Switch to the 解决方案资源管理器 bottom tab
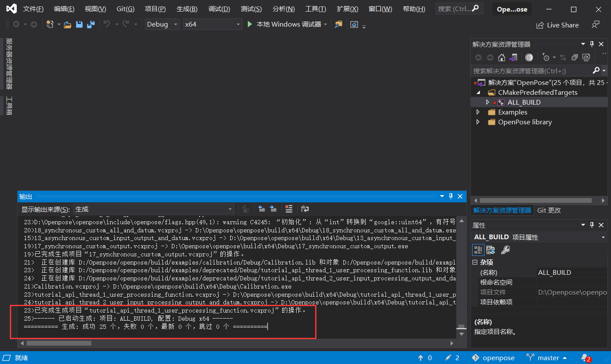The image size is (611, 364). (x=502, y=210)
